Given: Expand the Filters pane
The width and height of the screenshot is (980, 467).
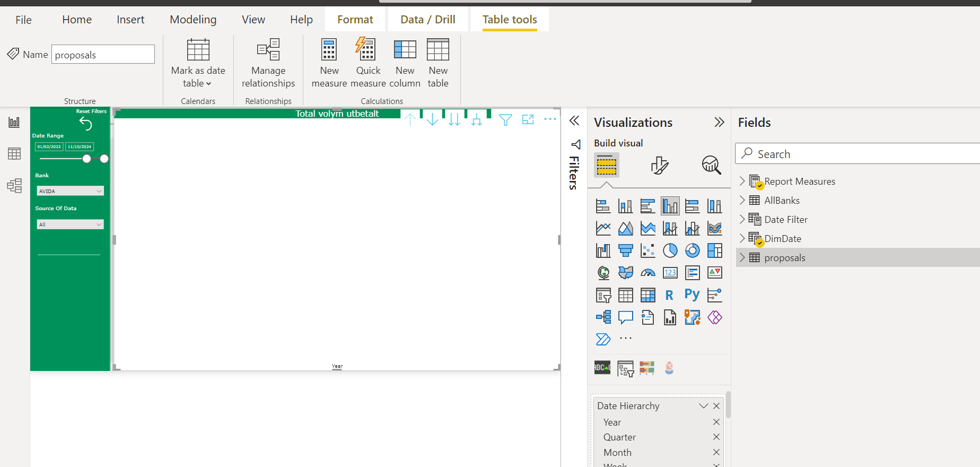Looking at the screenshot, I should 574,121.
